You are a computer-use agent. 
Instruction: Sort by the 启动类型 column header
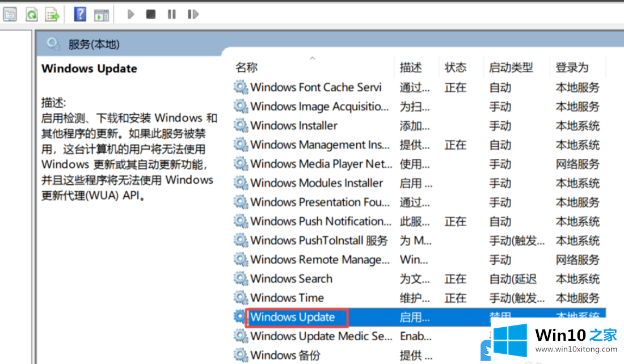(x=511, y=67)
